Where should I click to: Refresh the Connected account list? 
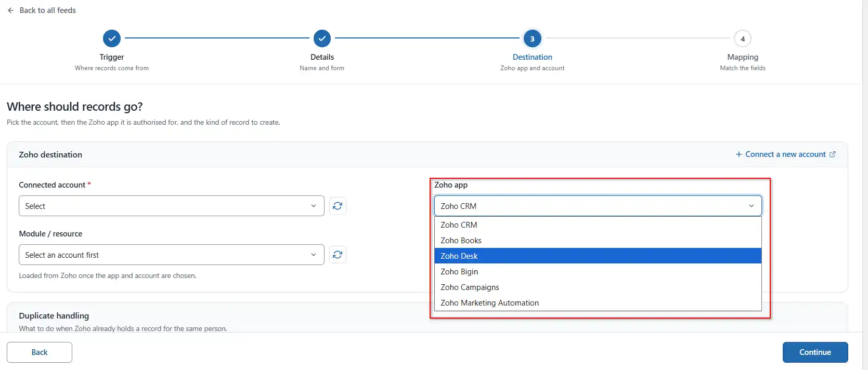(x=338, y=206)
